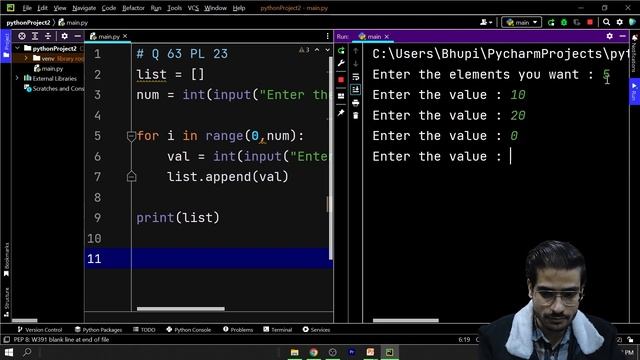Viewport: 640px width, 360px height.
Task: Open the user account dropdown icon
Action: (486, 22)
